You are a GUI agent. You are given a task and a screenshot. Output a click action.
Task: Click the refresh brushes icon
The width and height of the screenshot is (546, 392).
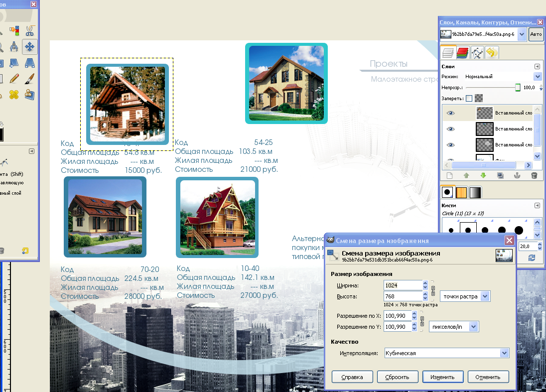tap(532, 258)
